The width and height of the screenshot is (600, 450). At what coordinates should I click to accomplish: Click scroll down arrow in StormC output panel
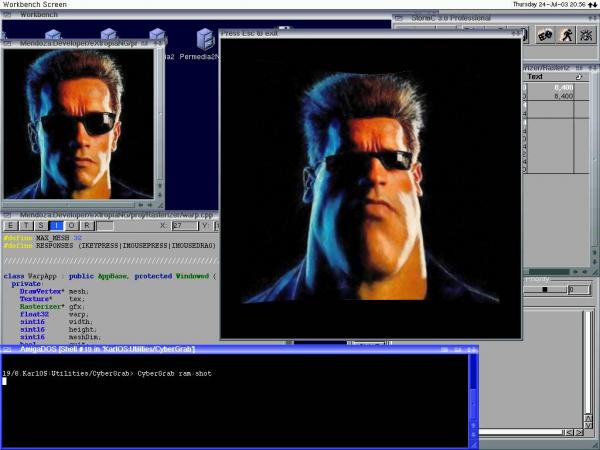coord(589,425)
